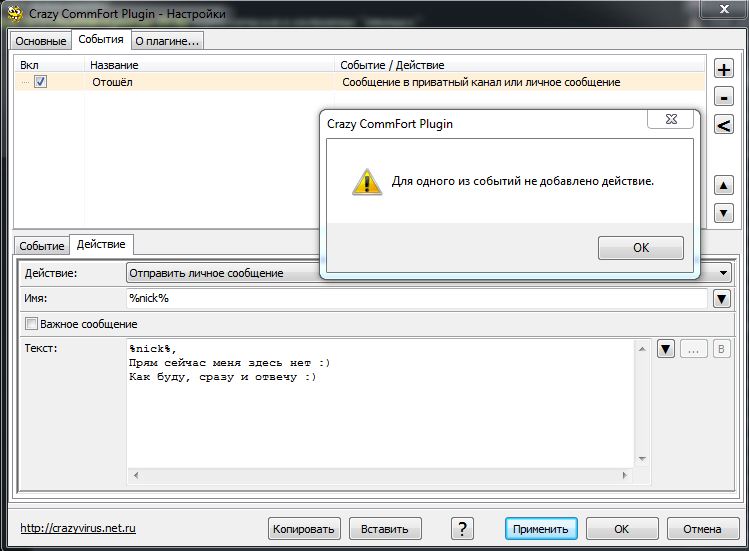Switch to the Основные tab
This screenshot has height=551, width=749.
[x=41, y=41]
